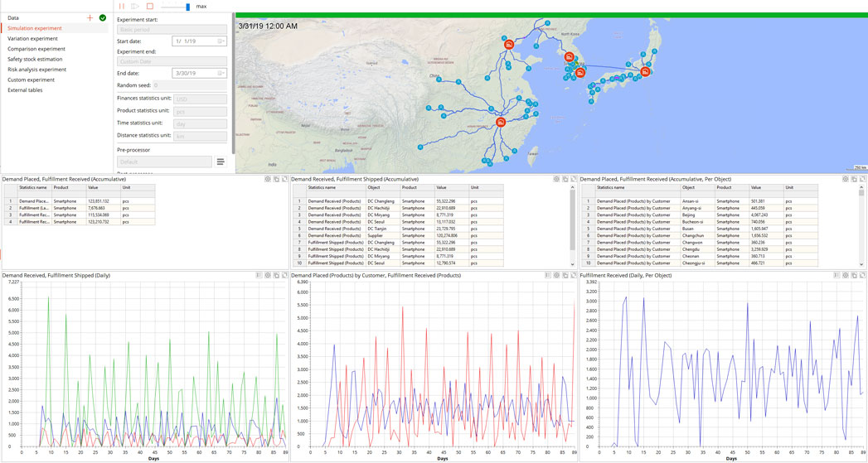This screenshot has height=463, width=868.
Task: Toggle legend of Demand Placed by Customer chart
Action: tap(547, 275)
